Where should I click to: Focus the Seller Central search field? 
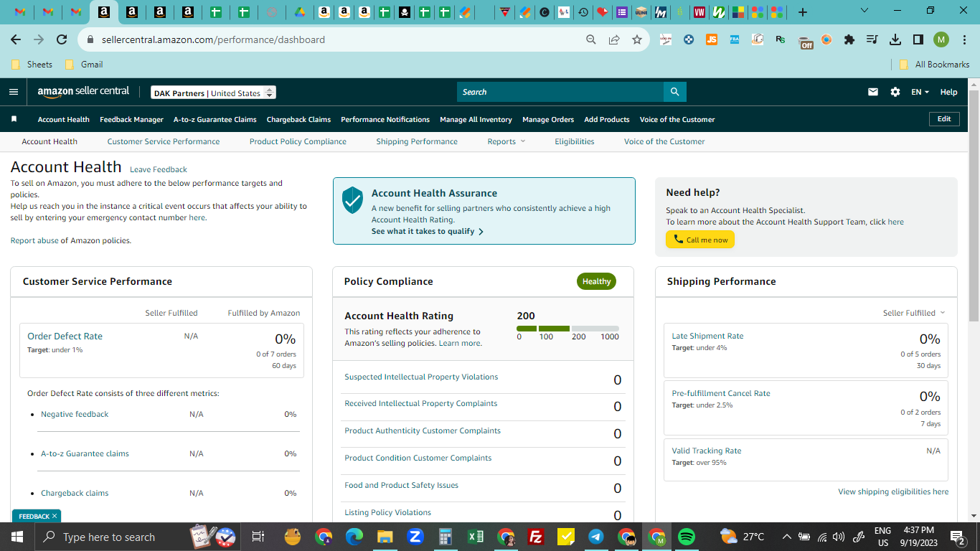560,92
